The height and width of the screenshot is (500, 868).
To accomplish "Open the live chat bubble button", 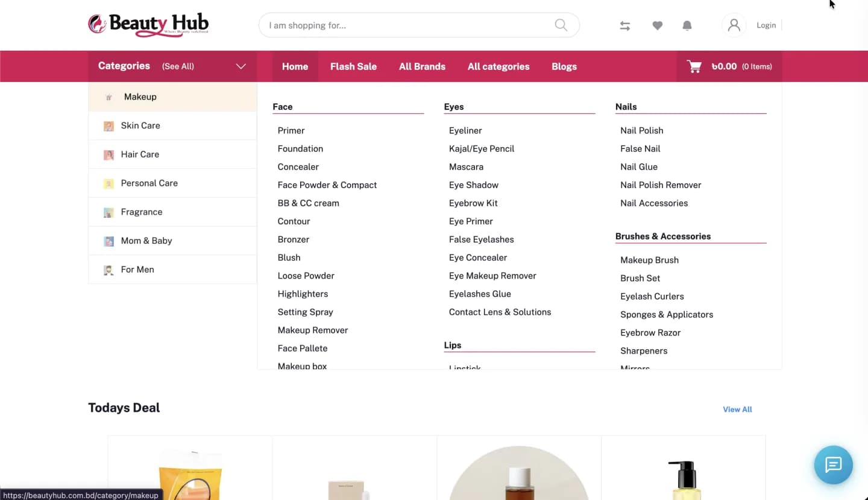I will tap(833, 465).
